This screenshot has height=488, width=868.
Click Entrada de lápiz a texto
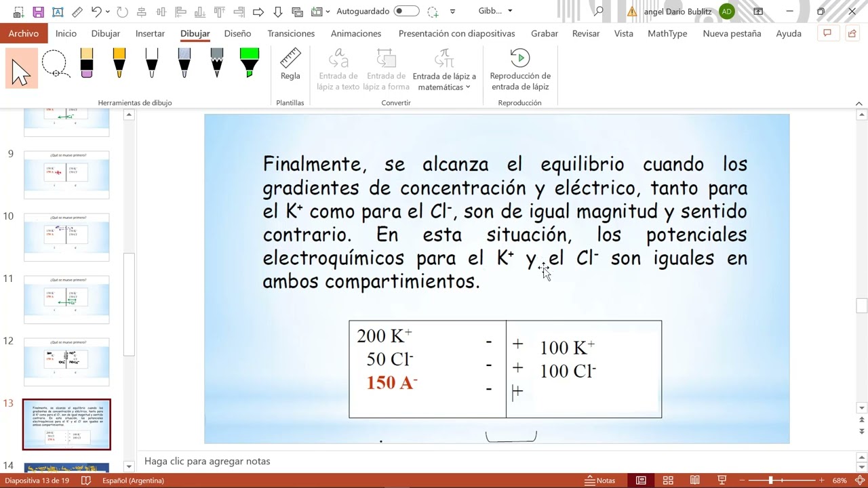338,70
